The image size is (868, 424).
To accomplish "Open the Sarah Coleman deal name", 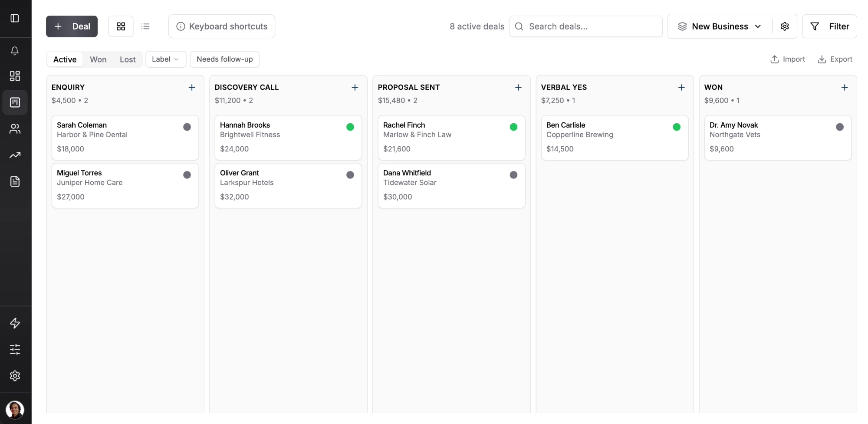I will [x=82, y=125].
